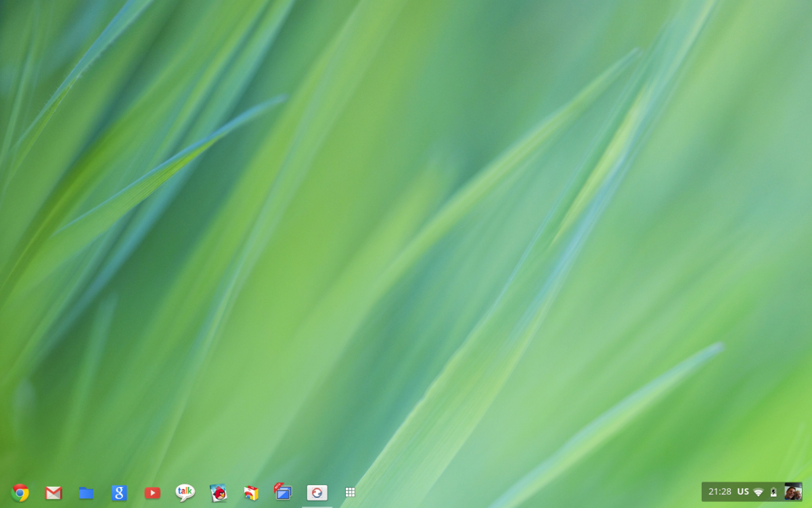Launch Gmail from the shelf
The image size is (812, 508).
(x=53, y=493)
